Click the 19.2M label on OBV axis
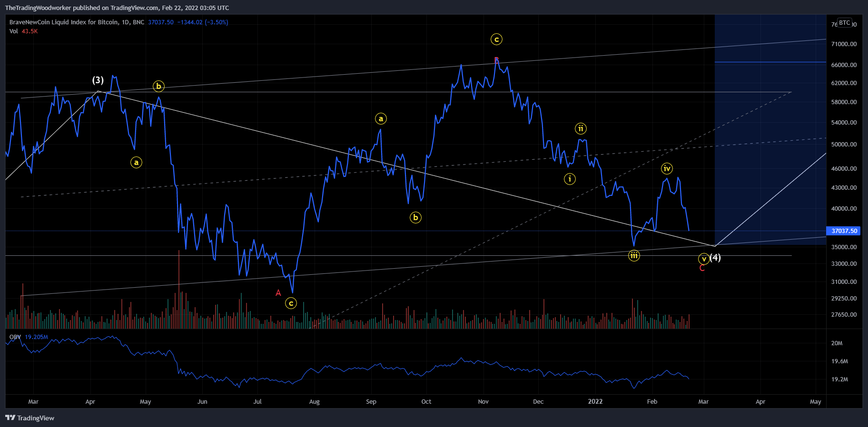This screenshot has width=868, height=427. click(839, 379)
